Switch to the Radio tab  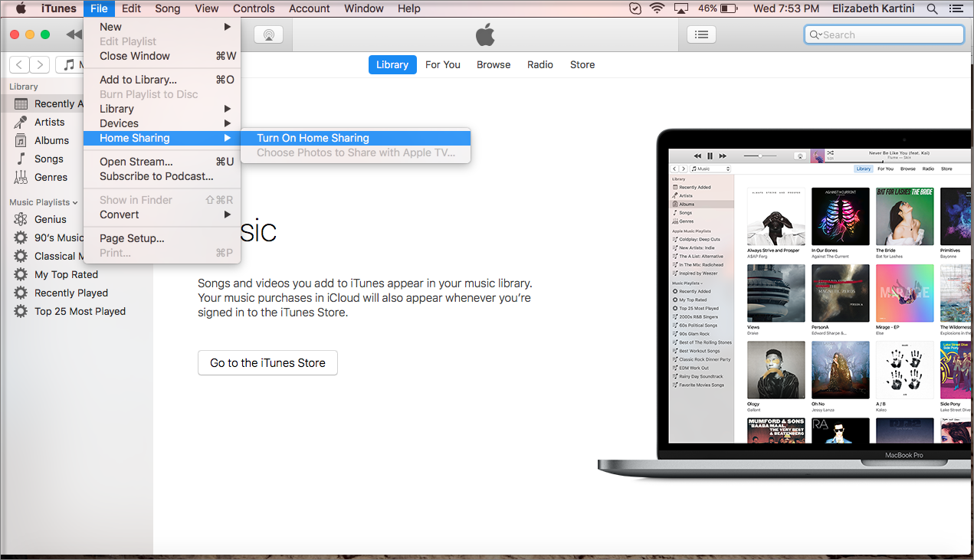point(540,65)
